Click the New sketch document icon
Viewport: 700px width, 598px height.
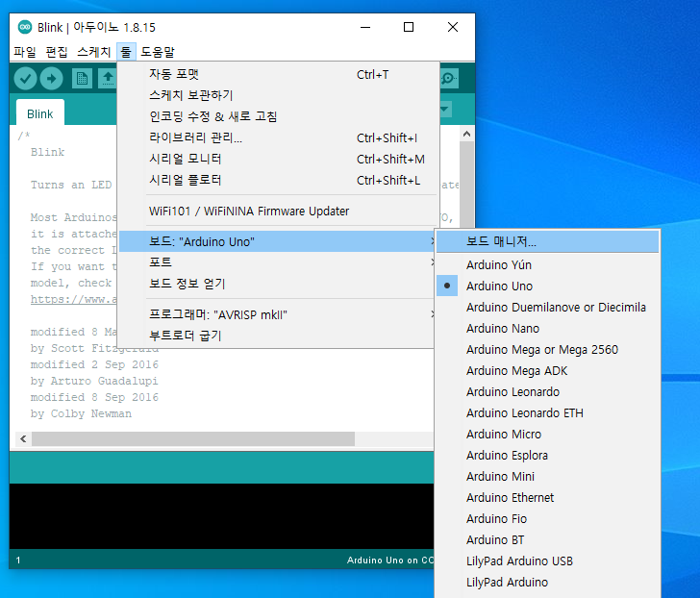(82, 79)
